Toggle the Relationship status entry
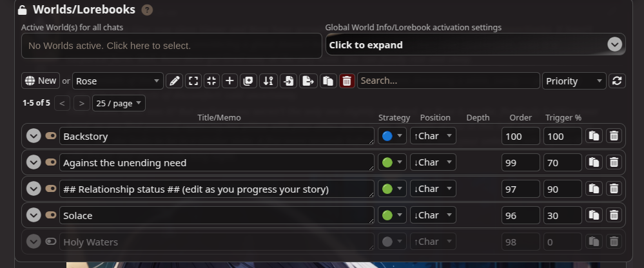 51,188
